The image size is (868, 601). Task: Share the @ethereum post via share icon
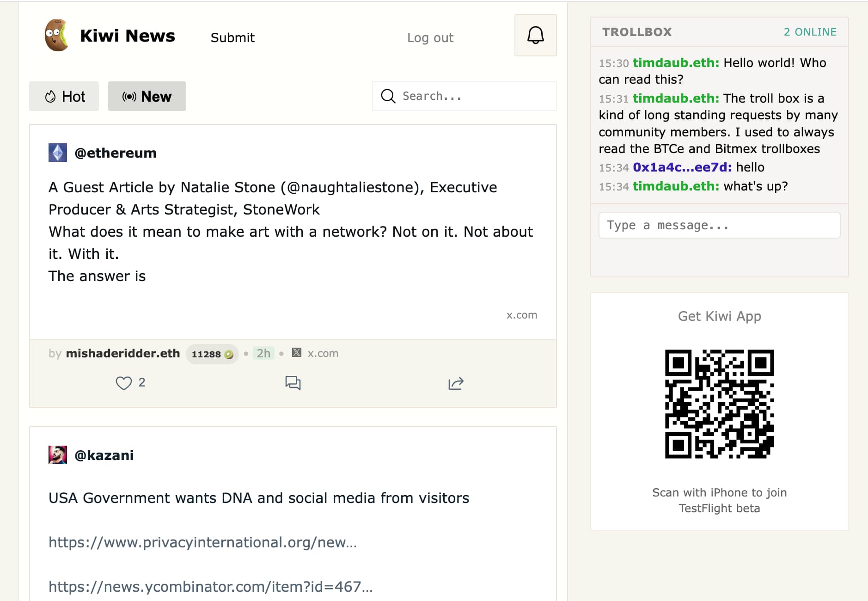tap(455, 383)
